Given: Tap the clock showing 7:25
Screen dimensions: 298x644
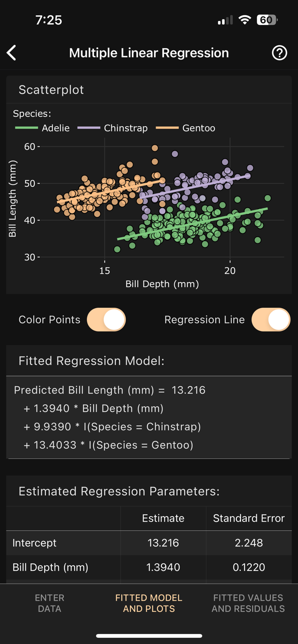Looking at the screenshot, I should tap(50, 19).
